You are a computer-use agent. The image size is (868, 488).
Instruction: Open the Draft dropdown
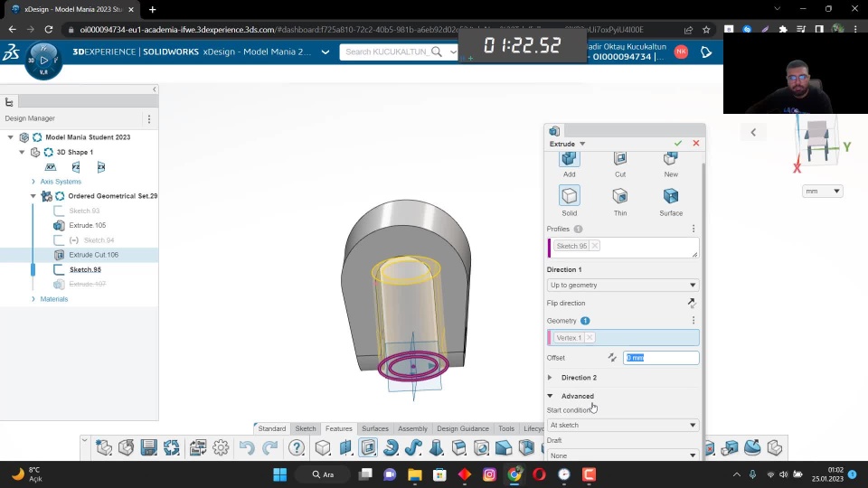pos(623,455)
